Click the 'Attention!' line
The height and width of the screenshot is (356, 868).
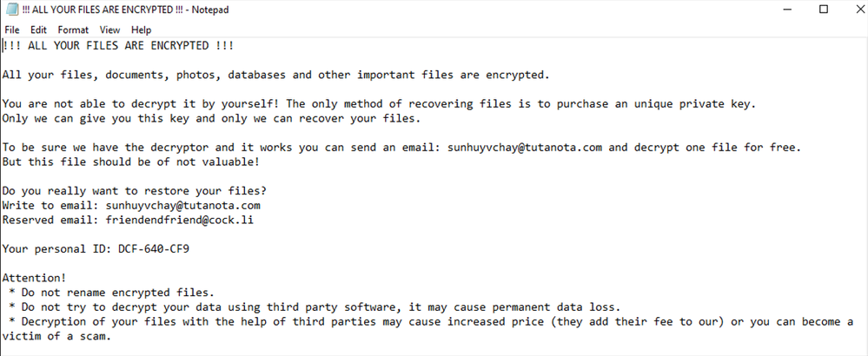pos(34,278)
